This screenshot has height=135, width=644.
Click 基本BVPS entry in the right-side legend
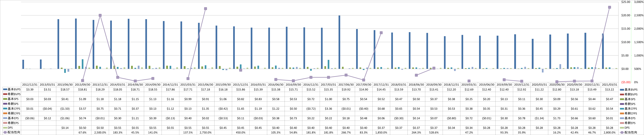pyautogui.click(x=629, y=90)
